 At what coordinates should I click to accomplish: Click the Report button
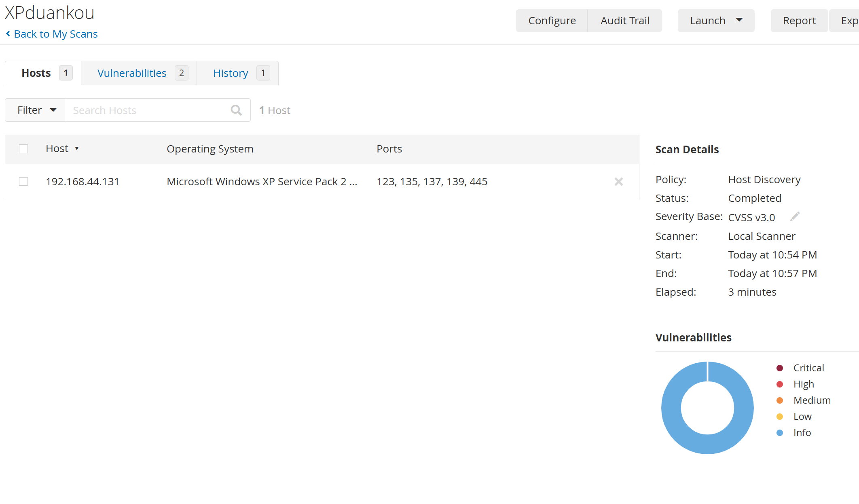(x=799, y=21)
